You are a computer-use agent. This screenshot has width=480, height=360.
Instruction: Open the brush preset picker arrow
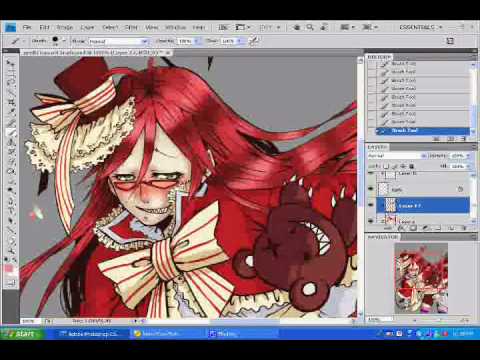coord(64,41)
